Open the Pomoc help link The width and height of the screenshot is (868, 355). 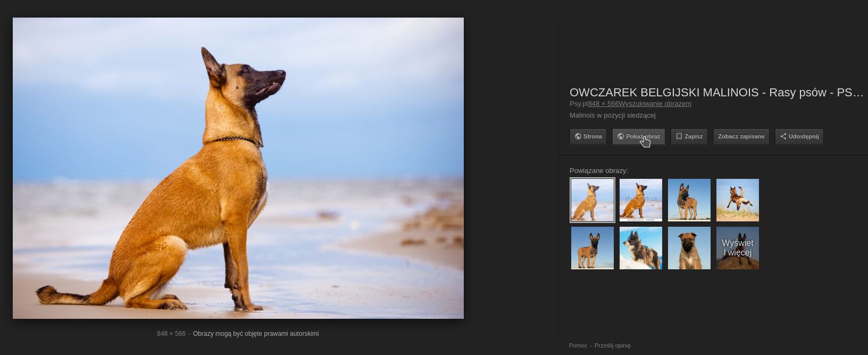[578, 345]
